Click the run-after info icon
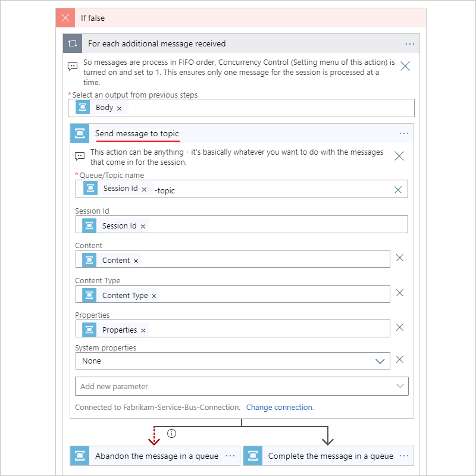 tap(171, 434)
